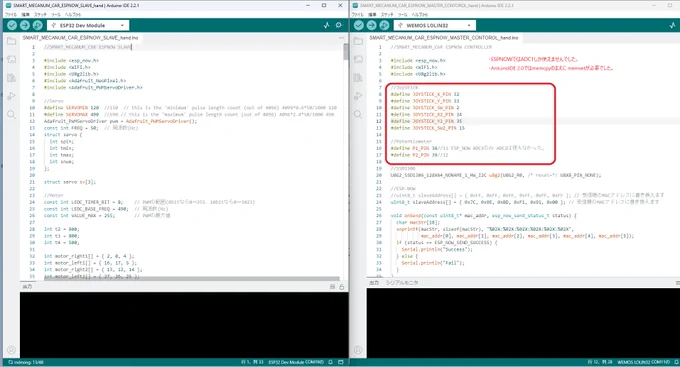Open notifications bell in SLAVE window status bar
Viewport: 680px width, 367px height.
pos(330,362)
